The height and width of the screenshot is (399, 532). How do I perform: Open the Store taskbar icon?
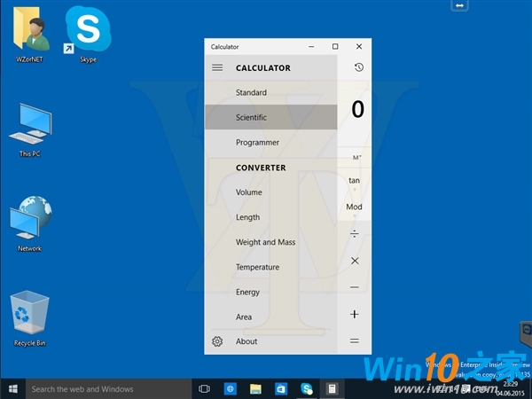point(281,389)
